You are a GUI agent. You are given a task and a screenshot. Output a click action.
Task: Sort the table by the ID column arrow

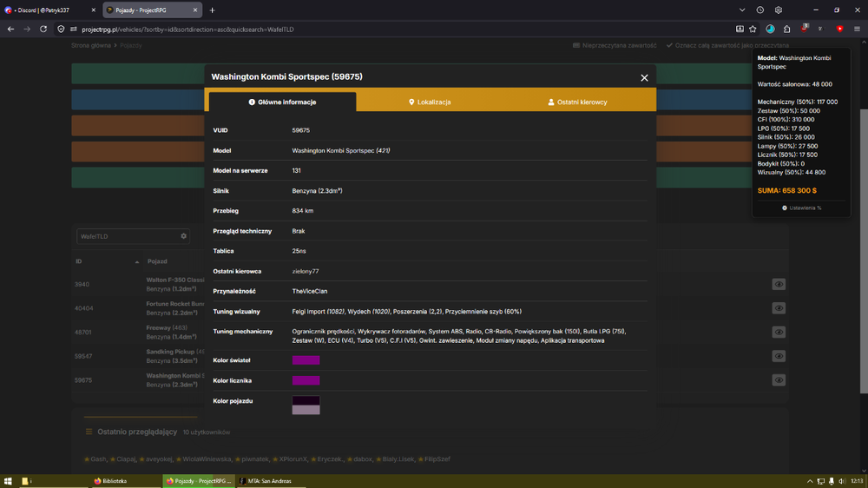click(x=137, y=261)
